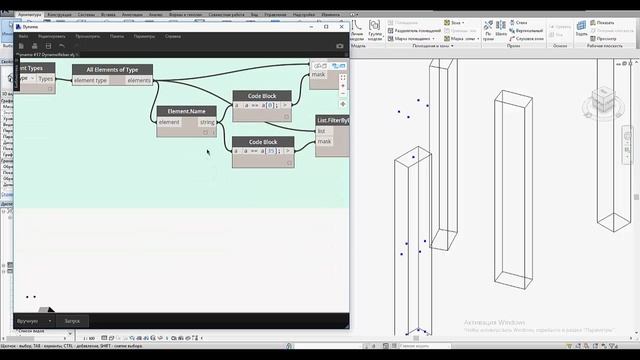Switch to Конструкция ribbon tab in Revit
Screen dimensions: 640x360
pos(59,14)
